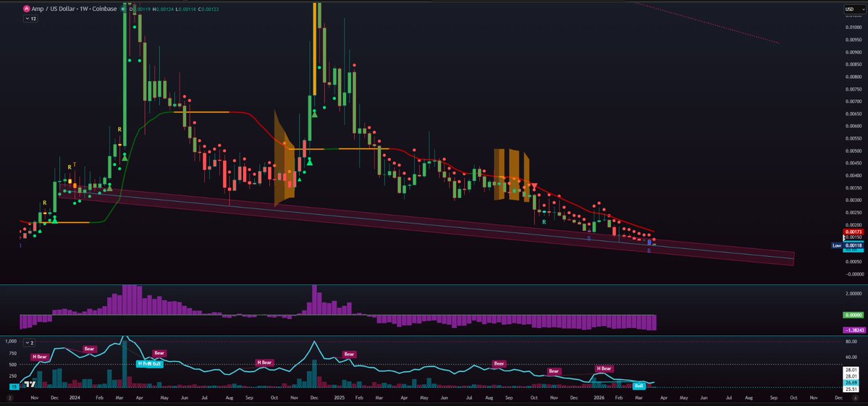
Task: Click the H Bear label above January 2026
Action: pyautogui.click(x=603, y=368)
